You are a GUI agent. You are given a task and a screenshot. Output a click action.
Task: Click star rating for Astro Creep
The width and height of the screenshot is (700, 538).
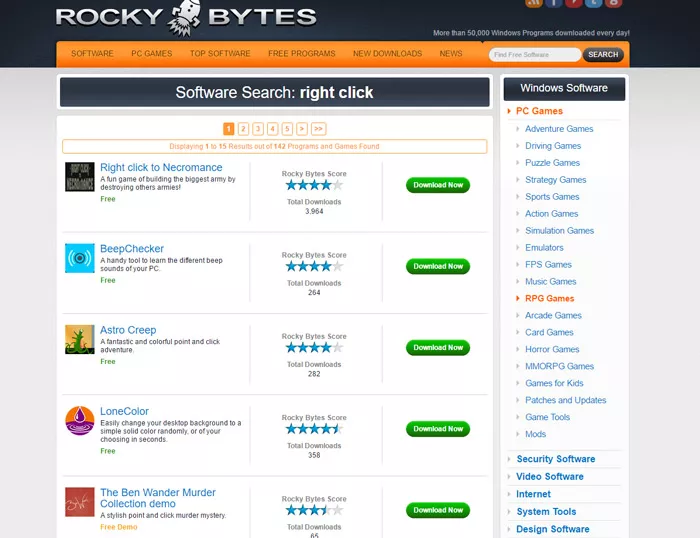(x=314, y=347)
